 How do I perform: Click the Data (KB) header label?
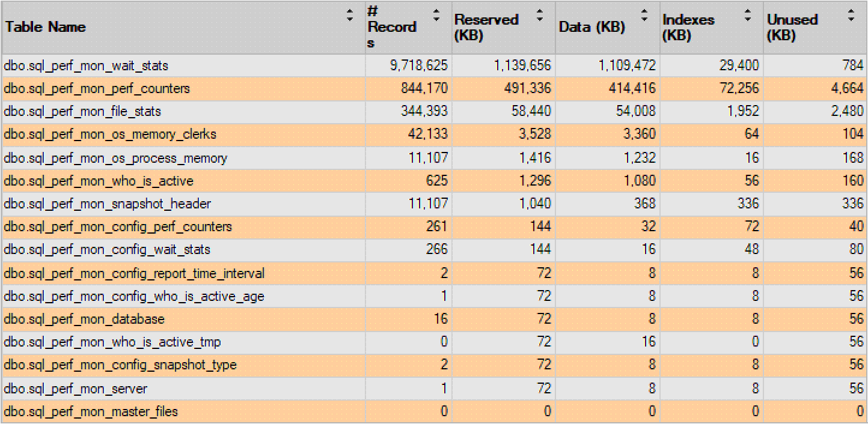pos(591,28)
